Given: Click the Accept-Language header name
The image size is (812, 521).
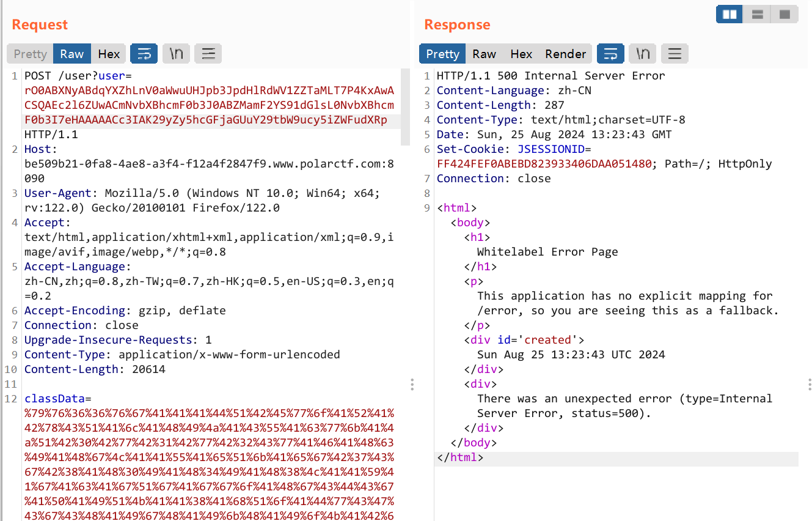Looking at the screenshot, I should 76,267.
